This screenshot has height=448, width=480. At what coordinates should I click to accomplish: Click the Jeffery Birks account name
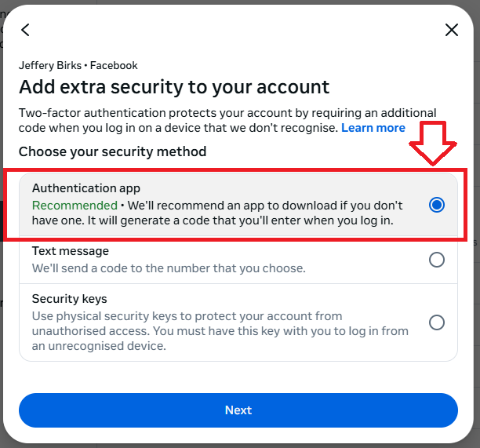(x=50, y=66)
